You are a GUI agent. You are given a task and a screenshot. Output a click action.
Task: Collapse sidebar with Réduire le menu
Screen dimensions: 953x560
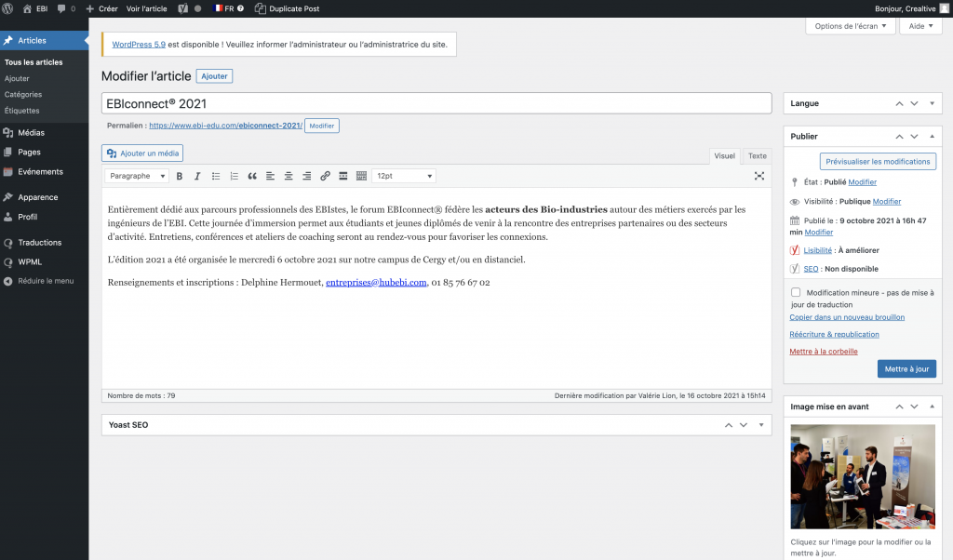click(x=45, y=281)
